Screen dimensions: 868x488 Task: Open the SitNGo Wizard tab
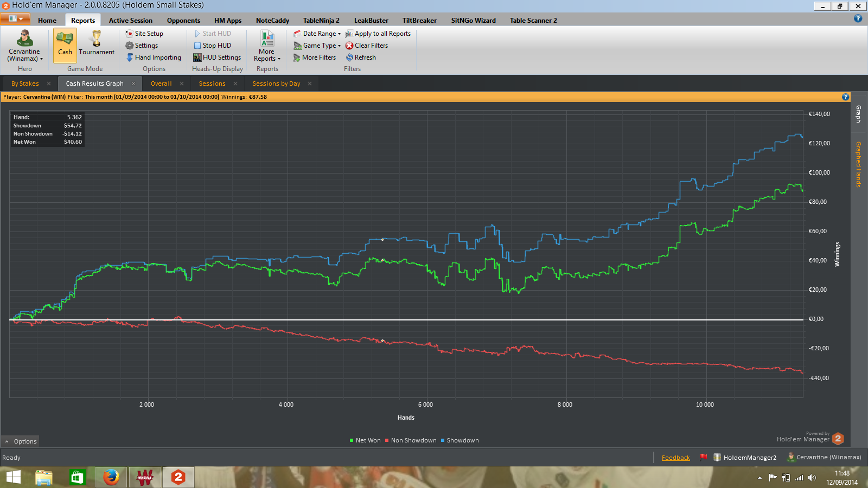474,21
